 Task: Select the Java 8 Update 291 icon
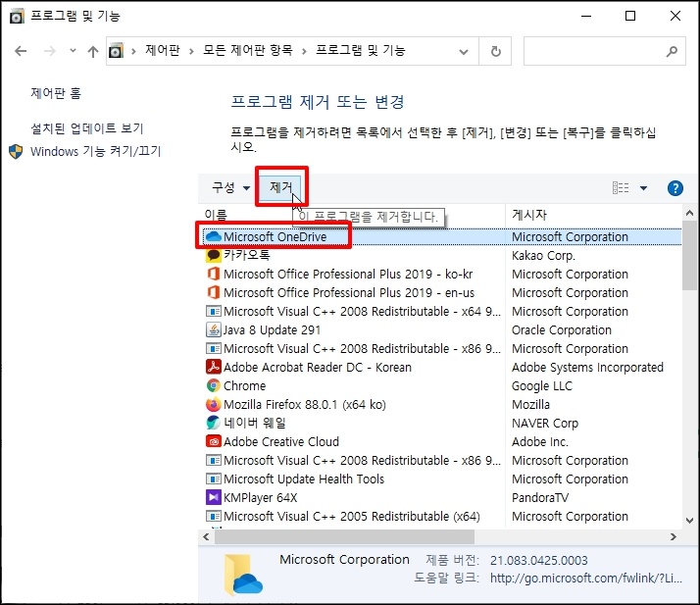(214, 330)
